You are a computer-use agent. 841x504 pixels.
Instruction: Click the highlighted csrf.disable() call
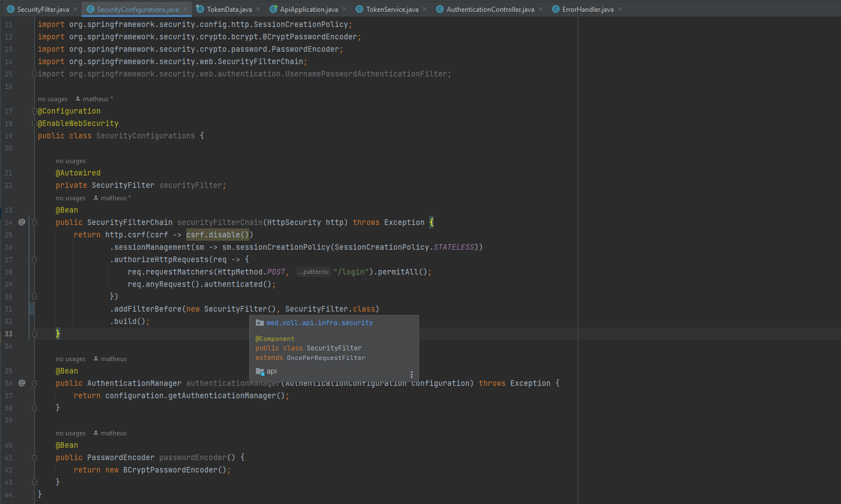click(218, 235)
